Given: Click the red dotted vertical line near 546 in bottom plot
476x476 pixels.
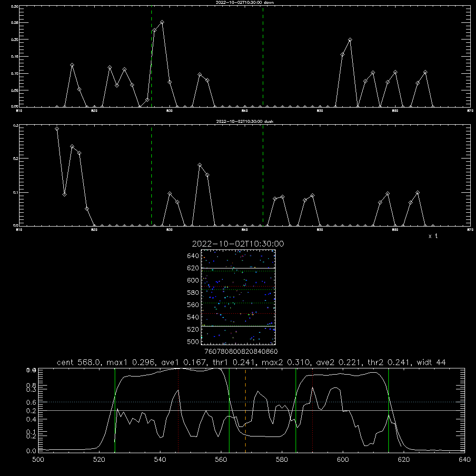Looking at the screenshot, I should [178, 410].
